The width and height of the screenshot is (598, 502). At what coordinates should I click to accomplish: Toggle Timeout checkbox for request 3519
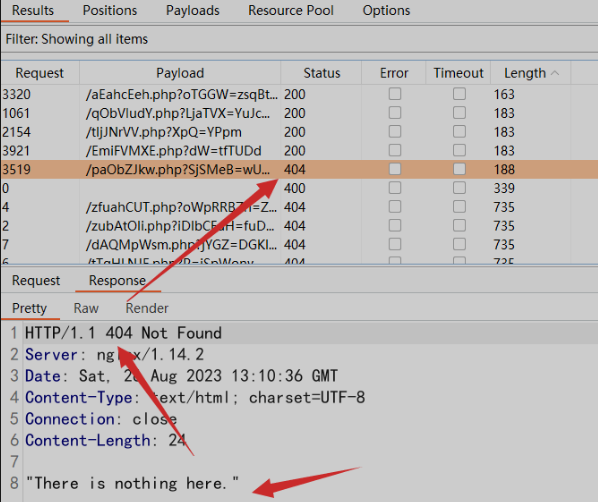tap(459, 169)
